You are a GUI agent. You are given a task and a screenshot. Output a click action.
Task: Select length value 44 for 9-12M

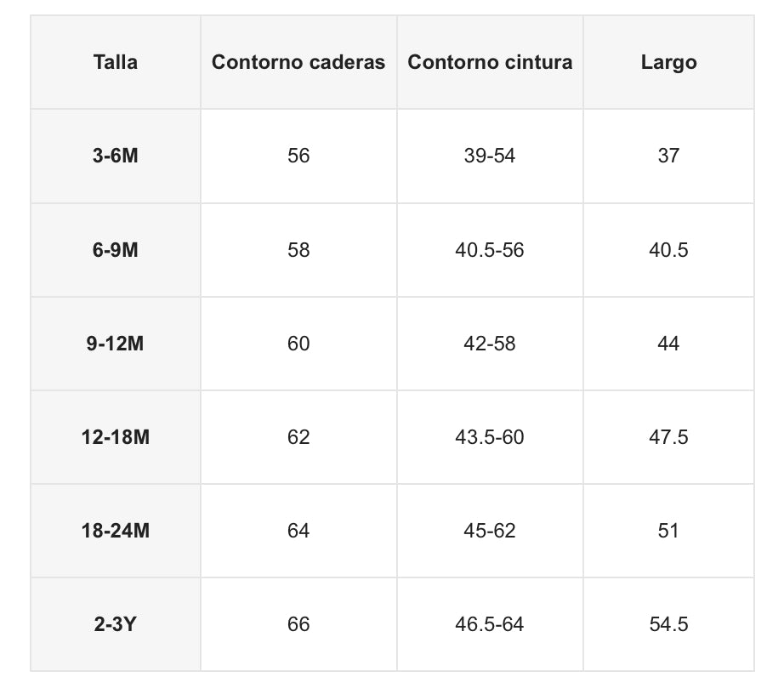point(668,344)
